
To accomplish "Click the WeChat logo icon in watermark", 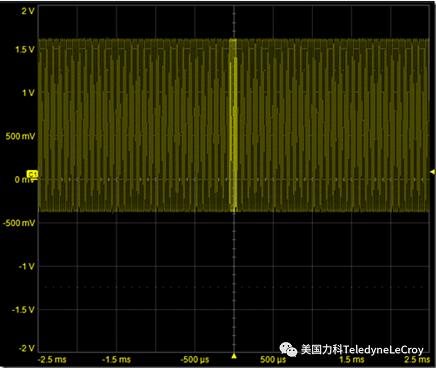I will [288, 349].
